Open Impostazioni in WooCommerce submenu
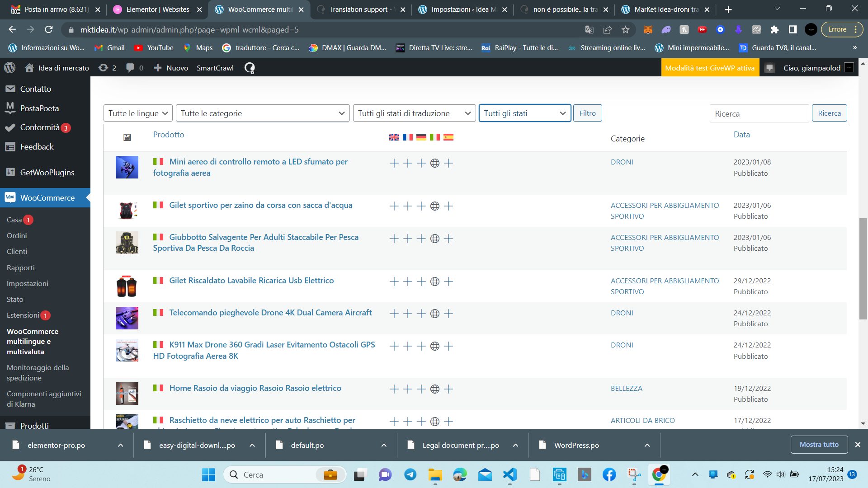The height and width of the screenshot is (488, 868). (x=27, y=283)
